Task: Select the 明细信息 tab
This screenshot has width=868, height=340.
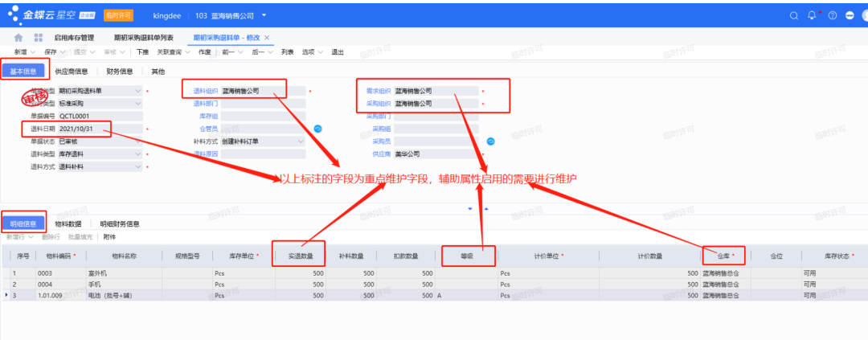Action: click(x=23, y=223)
